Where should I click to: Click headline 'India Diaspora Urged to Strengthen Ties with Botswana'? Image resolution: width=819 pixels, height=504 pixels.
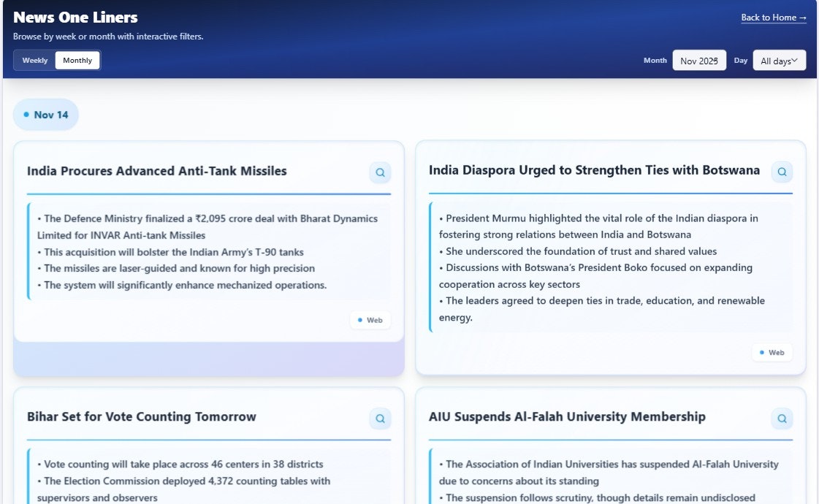click(x=594, y=170)
